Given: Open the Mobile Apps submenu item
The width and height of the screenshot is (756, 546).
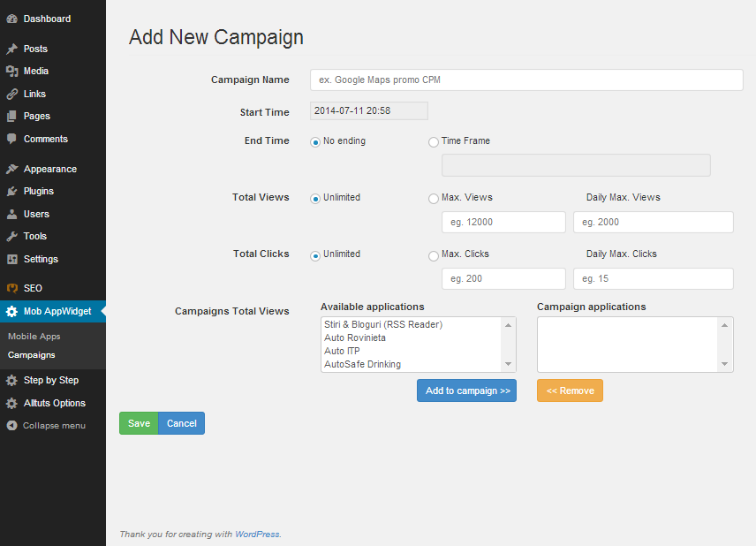Looking at the screenshot, I should click(x=34, y=337).
